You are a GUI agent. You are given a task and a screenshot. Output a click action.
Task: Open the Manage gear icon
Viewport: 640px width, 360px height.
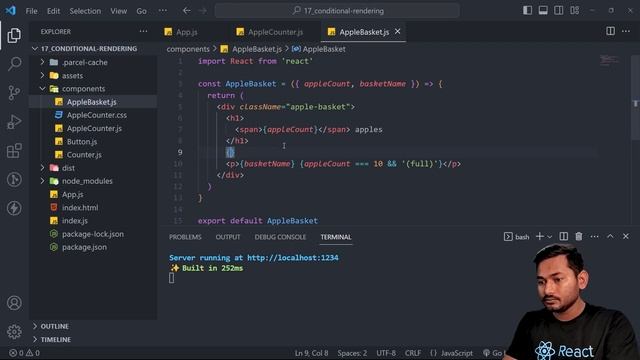pos(14,331)
